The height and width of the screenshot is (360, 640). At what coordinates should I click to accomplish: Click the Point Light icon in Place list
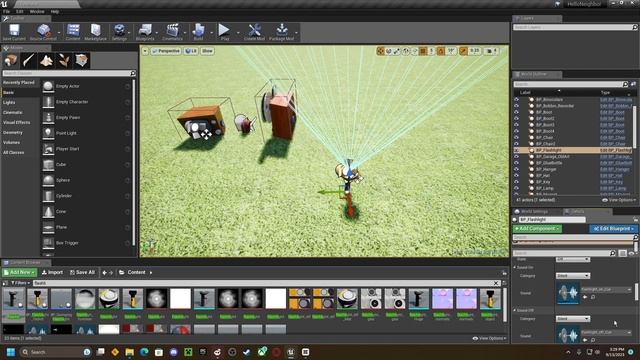click(x=48, y=133)
